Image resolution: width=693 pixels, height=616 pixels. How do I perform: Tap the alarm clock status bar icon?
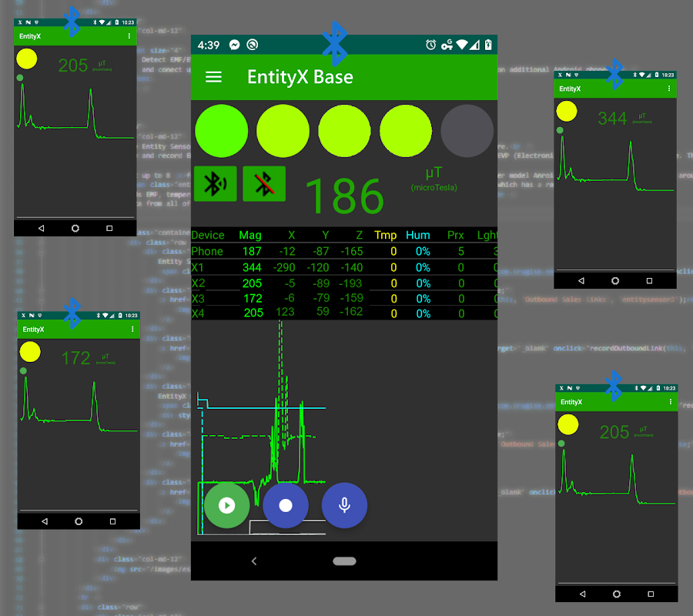click(x=431, y=45)
